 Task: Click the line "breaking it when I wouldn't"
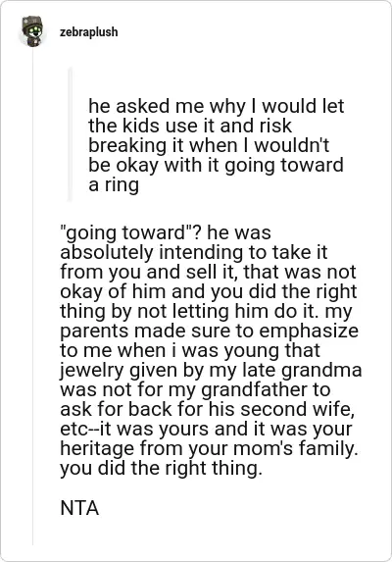click(x=209, y=145)
